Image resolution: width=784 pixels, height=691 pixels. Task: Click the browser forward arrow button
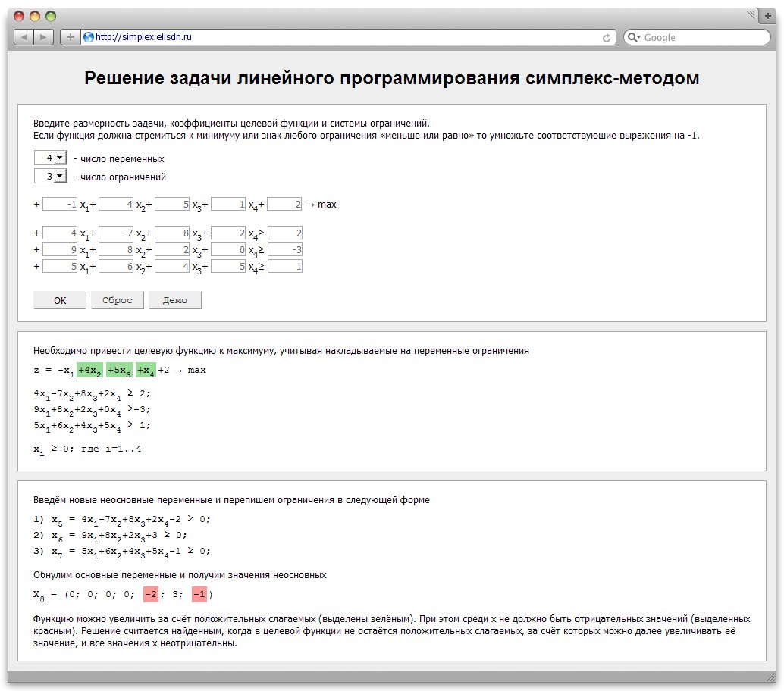44,37
